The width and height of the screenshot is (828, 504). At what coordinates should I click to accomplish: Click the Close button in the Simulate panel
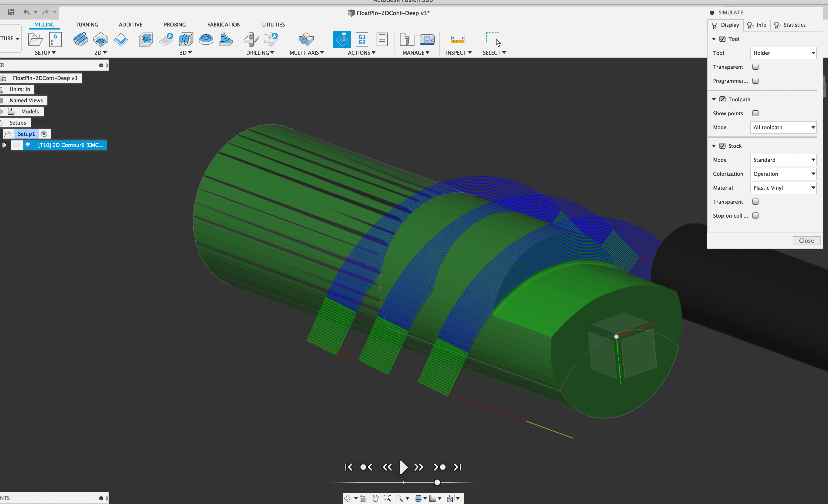[x=806, y=241]
